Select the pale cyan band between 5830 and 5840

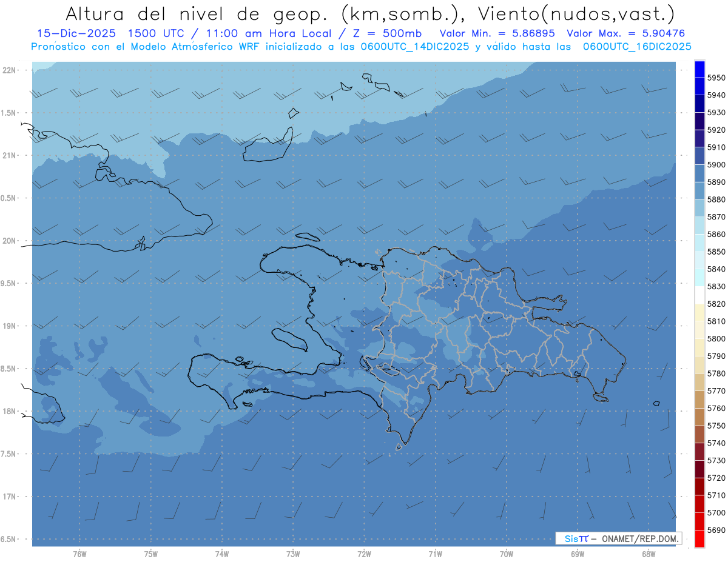tap(699, 277)
